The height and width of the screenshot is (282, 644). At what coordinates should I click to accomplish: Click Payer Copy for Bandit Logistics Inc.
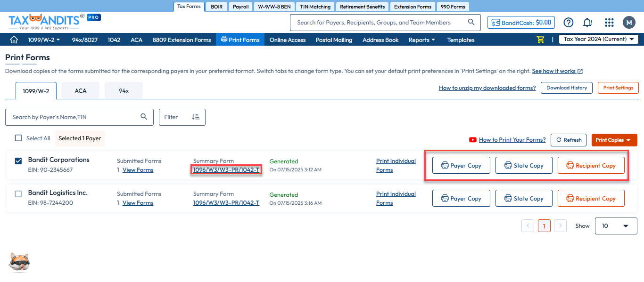[461, 198]
